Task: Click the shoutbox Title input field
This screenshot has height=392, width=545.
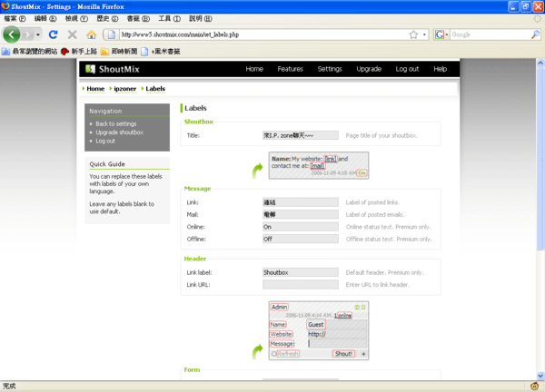Action: coord(301,135)
